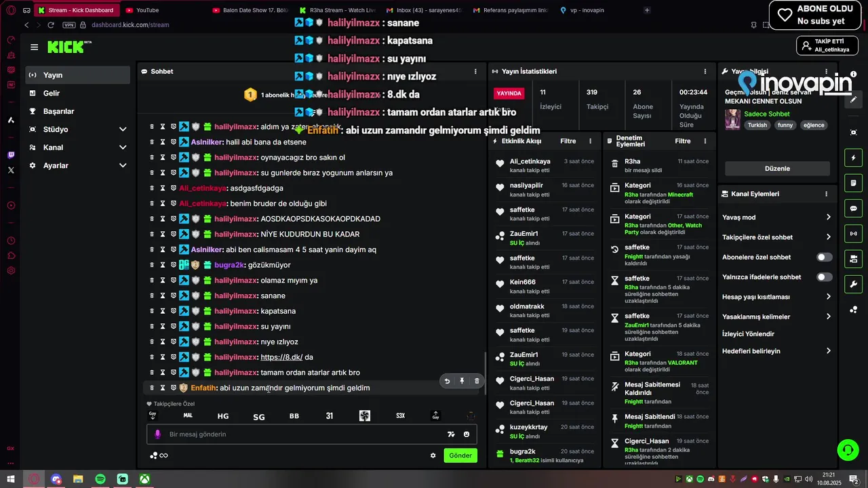Expand the Stüdyo sidebar section

pos(78,129)
